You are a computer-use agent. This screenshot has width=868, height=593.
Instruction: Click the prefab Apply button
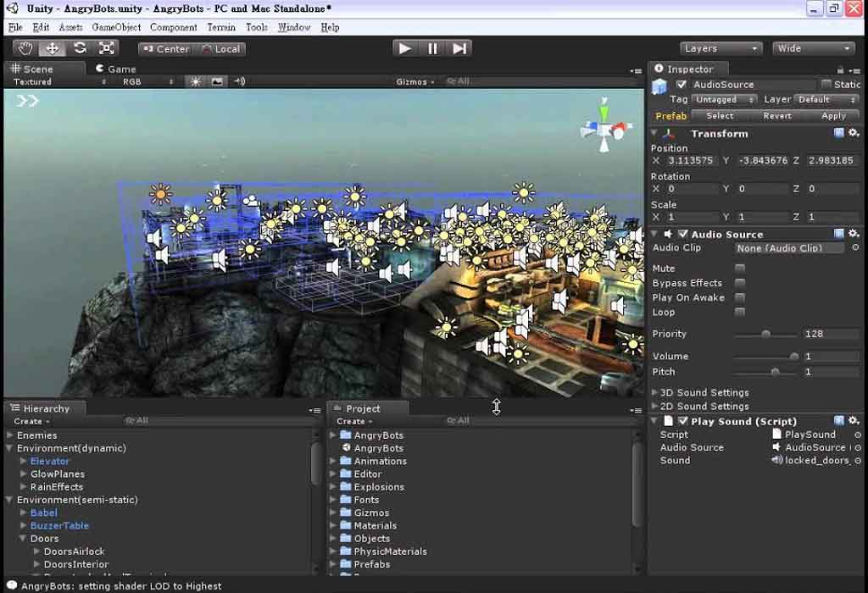click(833, 115)
